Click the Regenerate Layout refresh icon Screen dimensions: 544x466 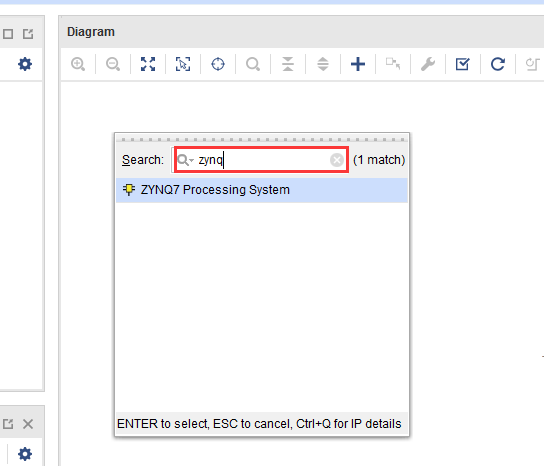[x=498, y=64]
